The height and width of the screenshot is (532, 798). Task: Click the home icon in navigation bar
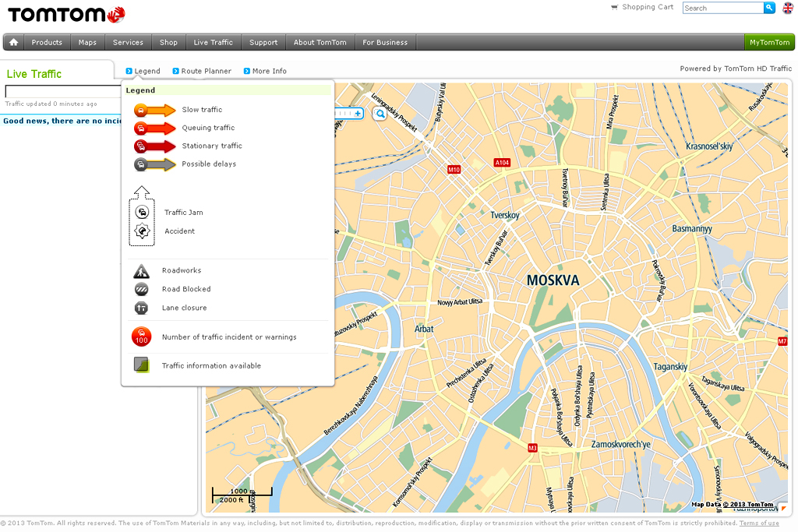click(13, 42)
